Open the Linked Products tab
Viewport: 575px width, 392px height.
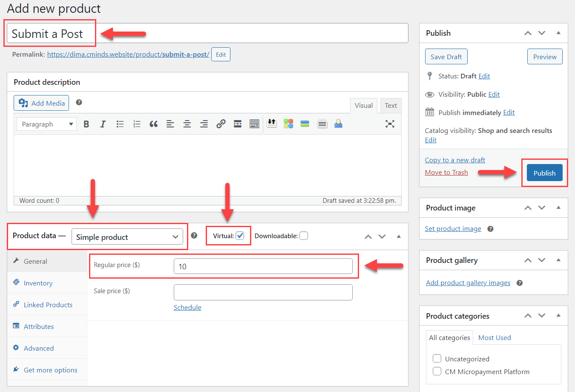[47, 305]
